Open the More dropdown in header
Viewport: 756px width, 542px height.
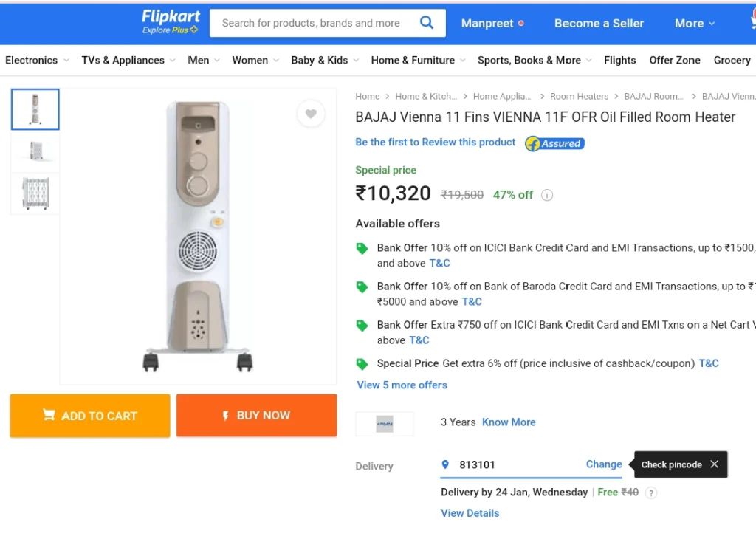pos(694,23)
